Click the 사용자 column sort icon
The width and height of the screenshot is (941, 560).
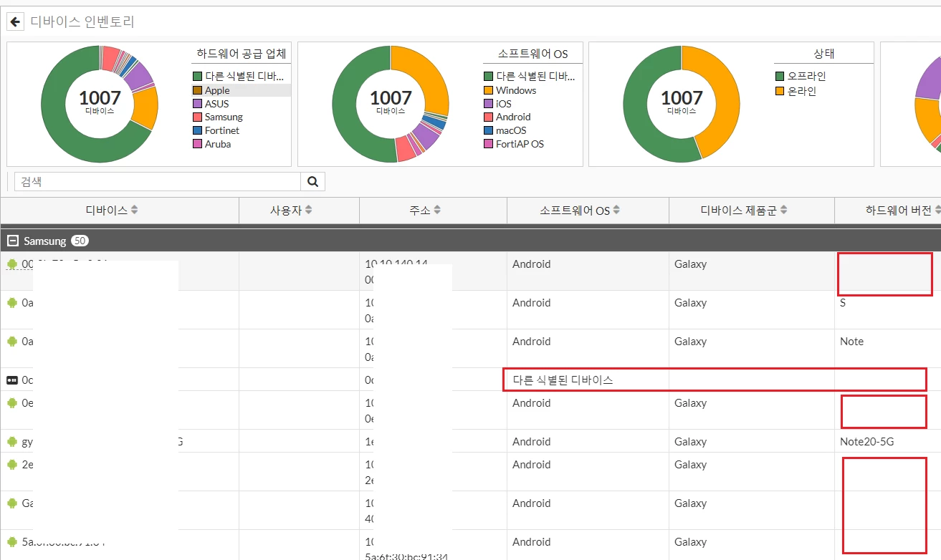pyautogui.click(x=309, y=211)
